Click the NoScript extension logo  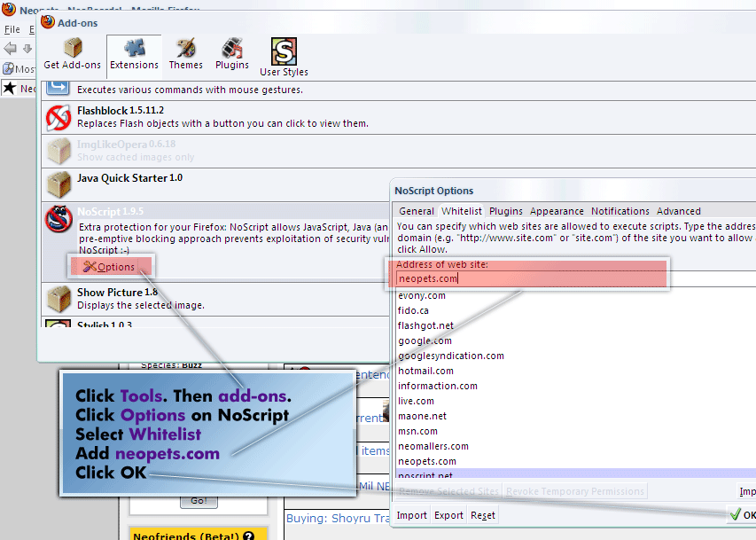click(x=58, y=219)
